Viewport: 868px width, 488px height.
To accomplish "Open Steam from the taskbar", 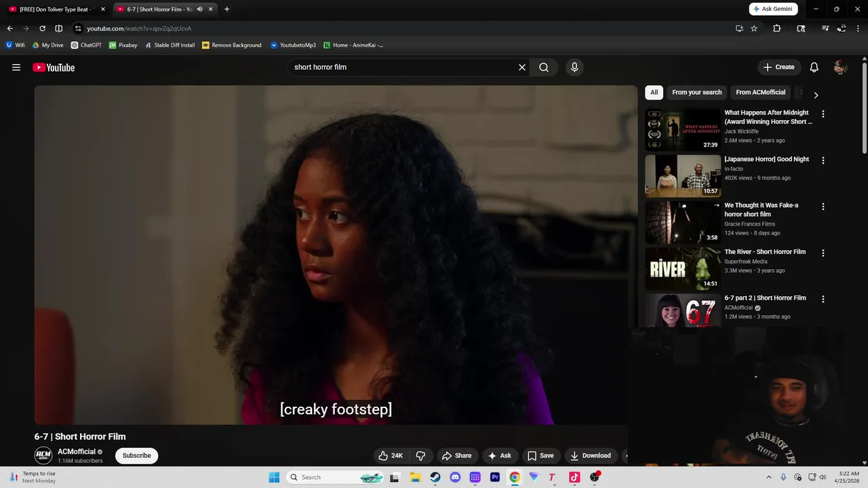I will coord(435,477).
